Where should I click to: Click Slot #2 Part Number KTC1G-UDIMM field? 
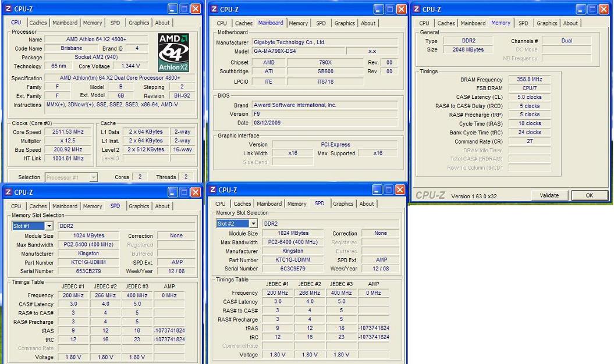coord(293,259)
